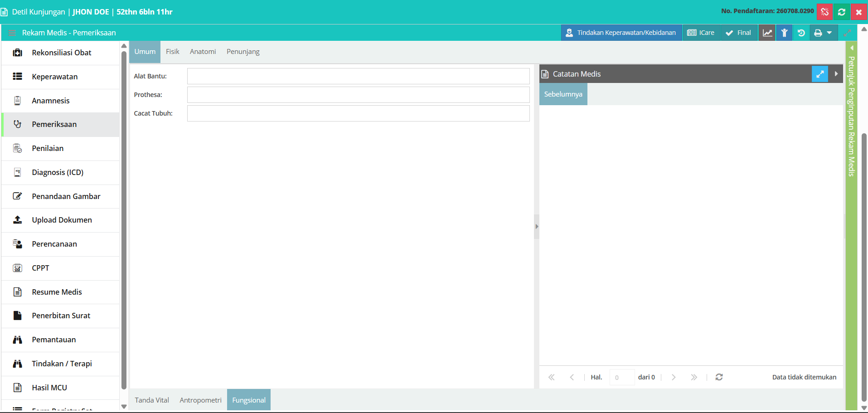The width and height of the screenshot is (868, 413).
Task: Open the history clock icon
Action: coord(801,33)
